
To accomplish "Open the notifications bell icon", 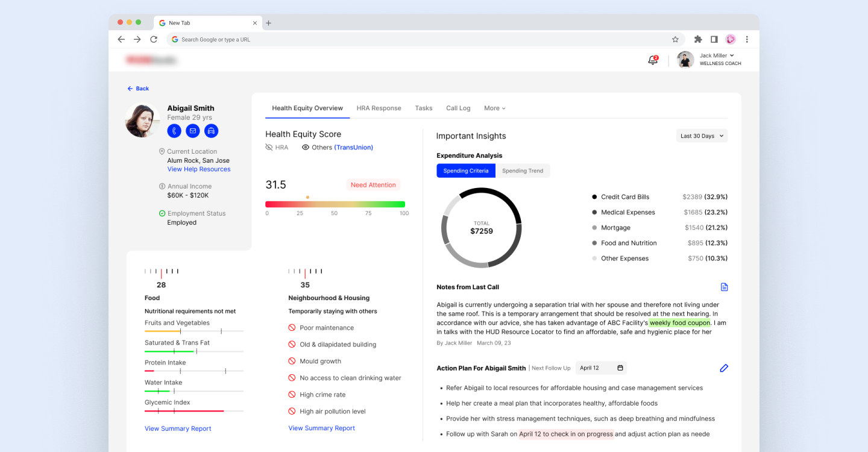I will click(652, 60).
